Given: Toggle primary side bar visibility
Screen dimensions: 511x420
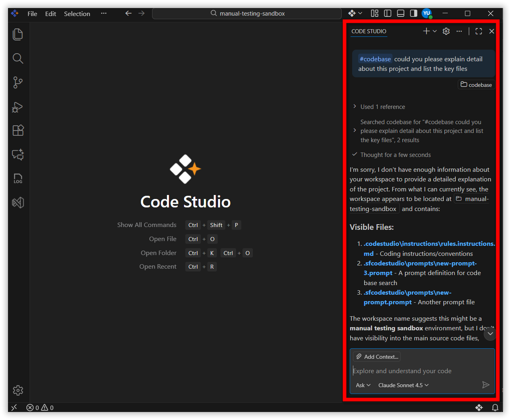Looking at the screenshot, I should coord(388,13).
